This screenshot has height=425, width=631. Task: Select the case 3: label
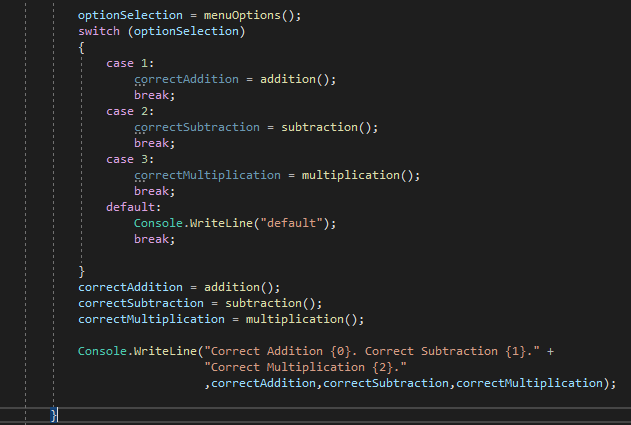pos(130,159)
